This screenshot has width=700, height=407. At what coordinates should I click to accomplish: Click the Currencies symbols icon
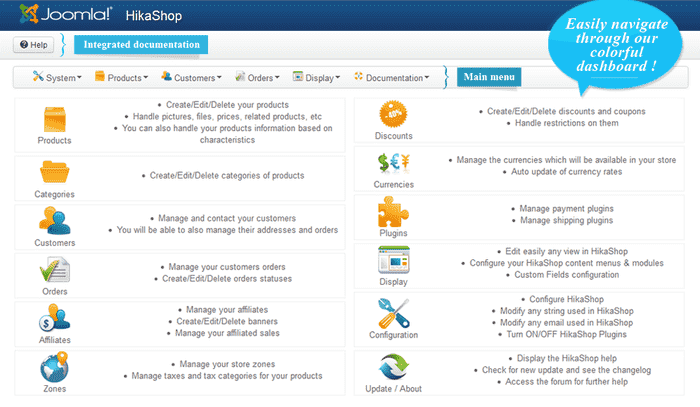(x=393, y=162)
